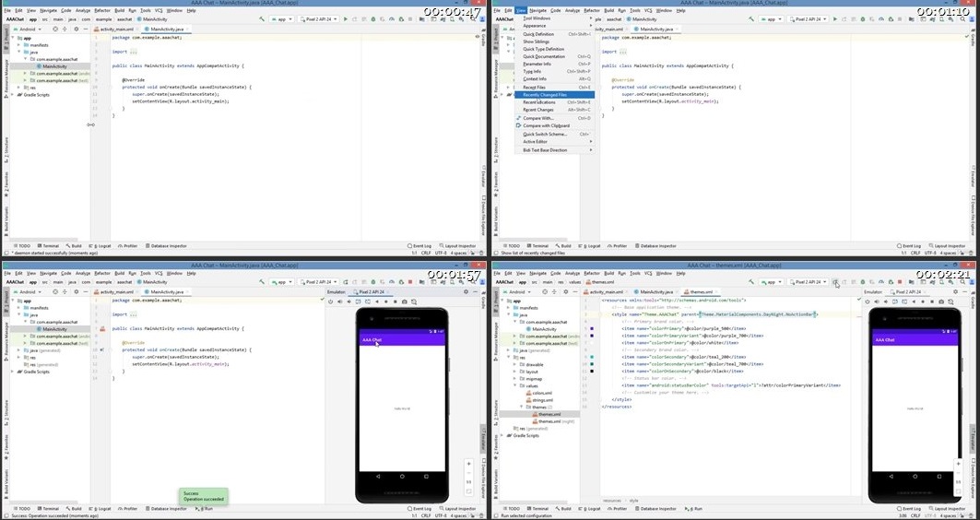Expand java (generated) node in the 00:01:57 frame

click(x=19, y=350)
